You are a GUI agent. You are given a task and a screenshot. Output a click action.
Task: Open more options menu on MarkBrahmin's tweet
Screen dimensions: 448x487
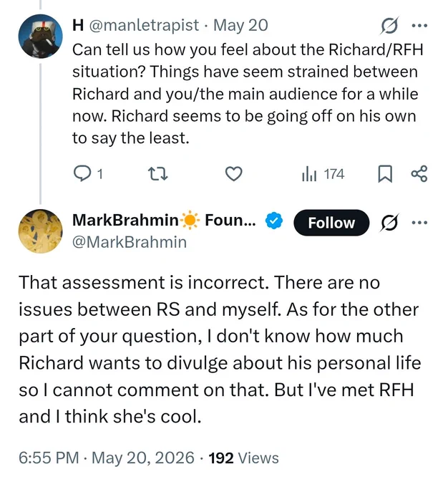click(x=419, y=223)
